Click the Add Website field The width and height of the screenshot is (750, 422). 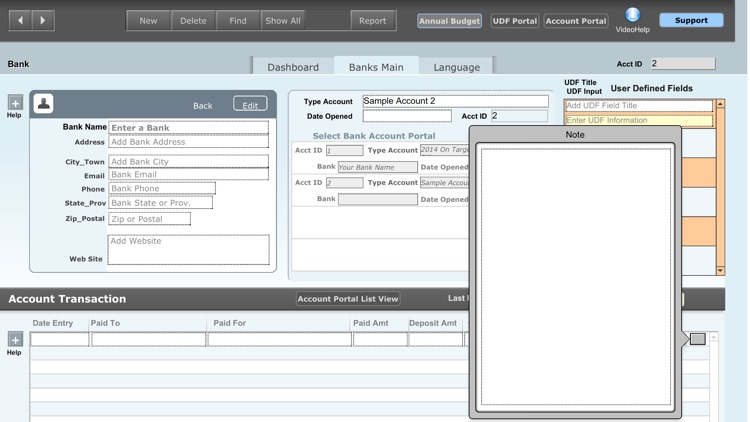[188, 249]
